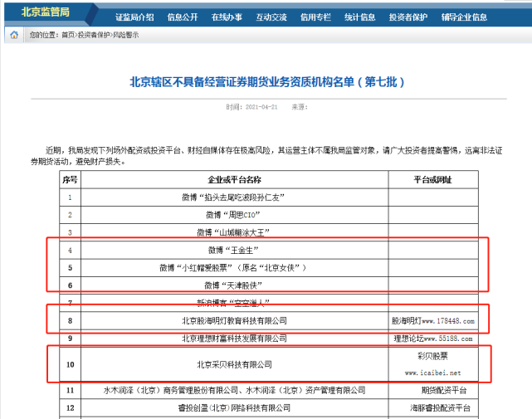Select the row 5 entry 微博 小红帽爱股票
The height and width of the screenshot is (419, 532).
pos(233,268)
